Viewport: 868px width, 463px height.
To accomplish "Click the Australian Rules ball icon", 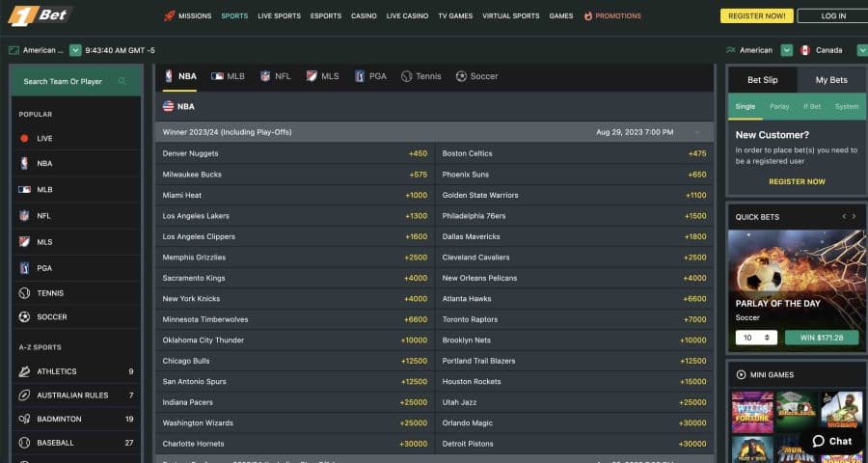I will (24, 395).
